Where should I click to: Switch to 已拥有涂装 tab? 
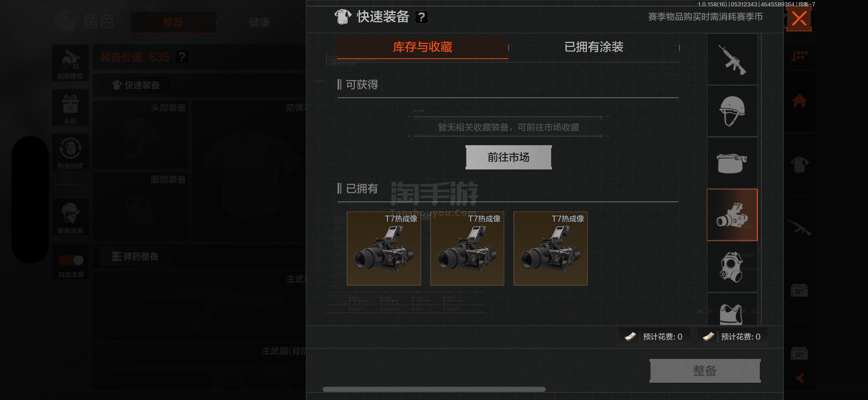tap(594, 47)
